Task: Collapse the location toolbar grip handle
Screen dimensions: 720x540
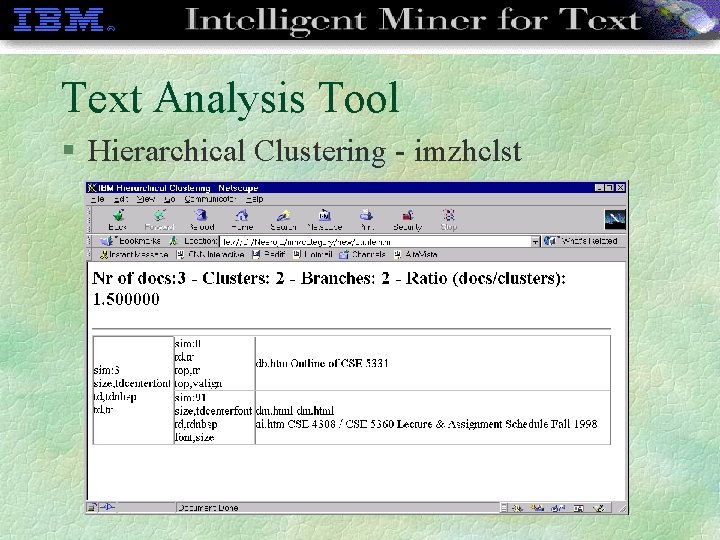Action: (x=90, y=241)
